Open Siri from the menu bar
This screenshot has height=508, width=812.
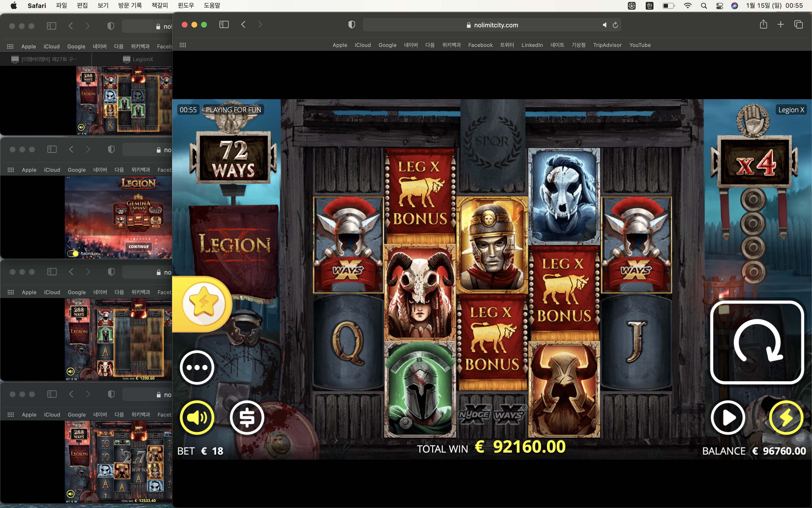(734, 6)
